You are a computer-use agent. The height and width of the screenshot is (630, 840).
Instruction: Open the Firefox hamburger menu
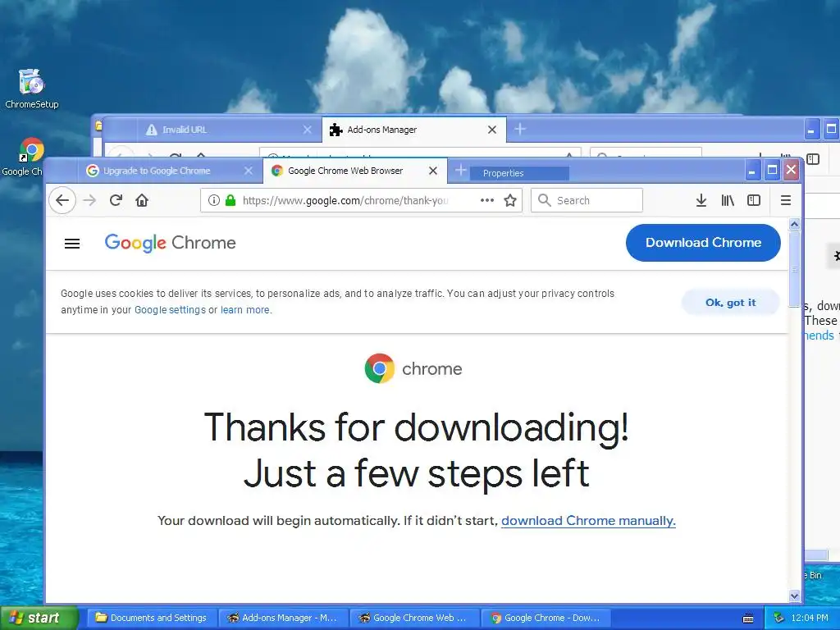pos(785,200)
